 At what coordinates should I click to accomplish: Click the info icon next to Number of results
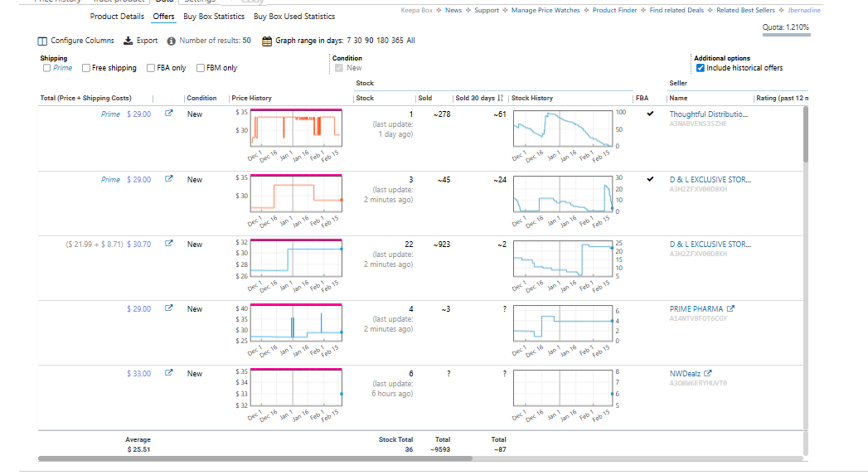pos(171,41)
